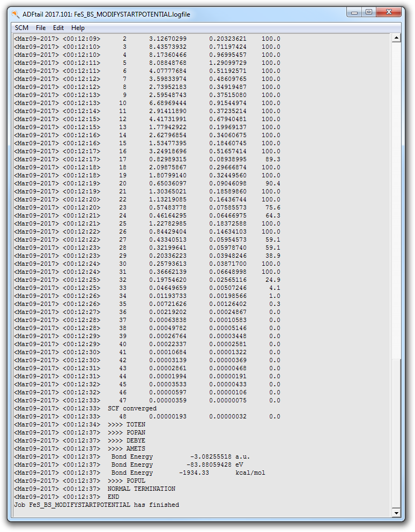Click value 64.3 in cycle 24 row

pos(273,215)
